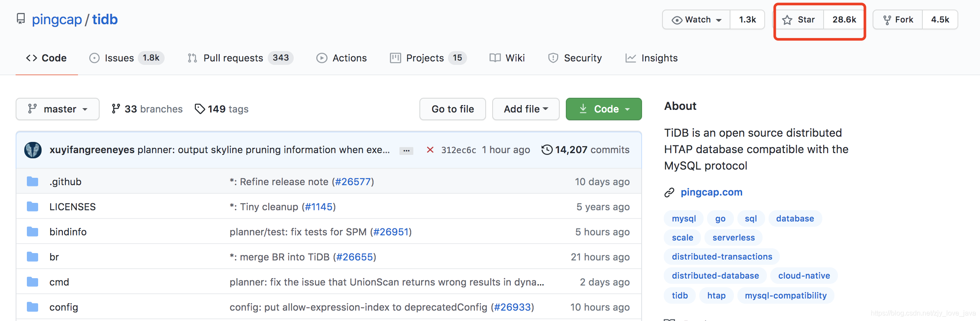Expand the commit message ellipsis button
Image resolution: width=980 pixels, height=321 pixels.
coord(406,151)
